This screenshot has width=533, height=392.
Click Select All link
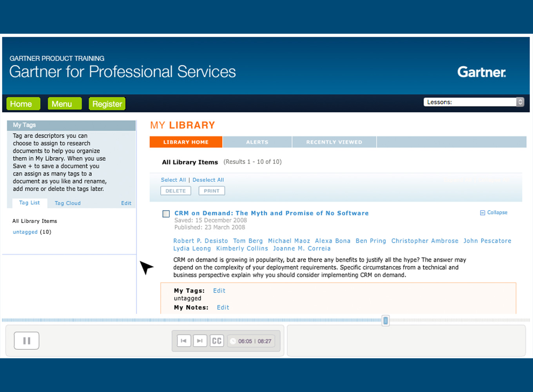click(x=173, y=180)
